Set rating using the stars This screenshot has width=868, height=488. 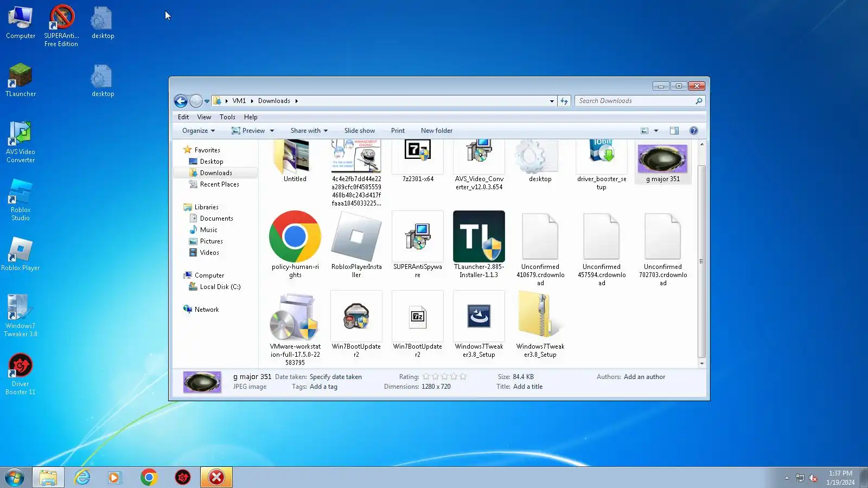[x=444, y=377]
